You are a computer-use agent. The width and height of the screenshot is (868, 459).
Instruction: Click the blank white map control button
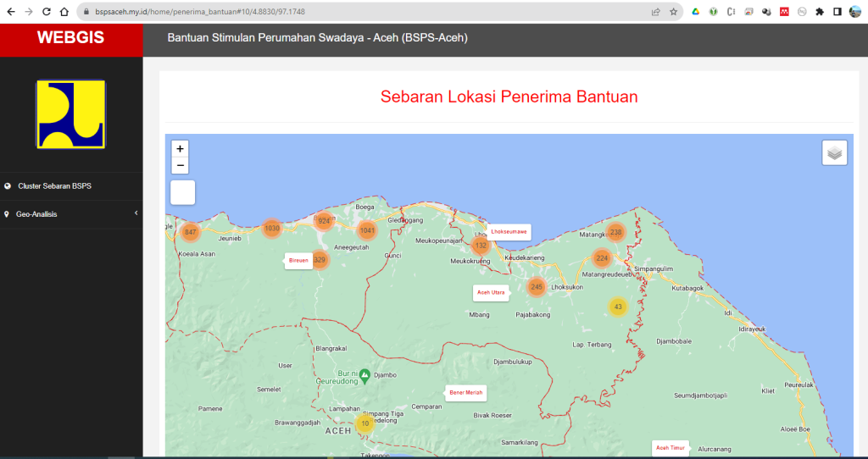pos(183,192)
